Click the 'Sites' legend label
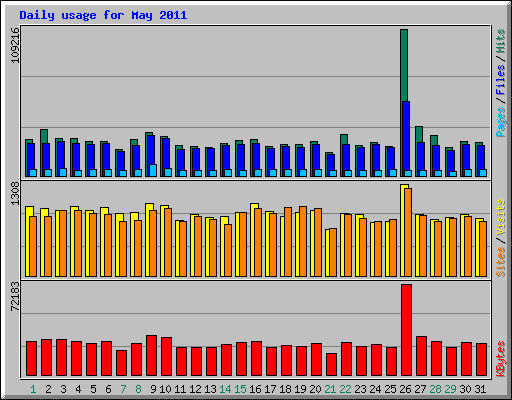The height and width of the screenshot is (400, 512). [501, 262]
